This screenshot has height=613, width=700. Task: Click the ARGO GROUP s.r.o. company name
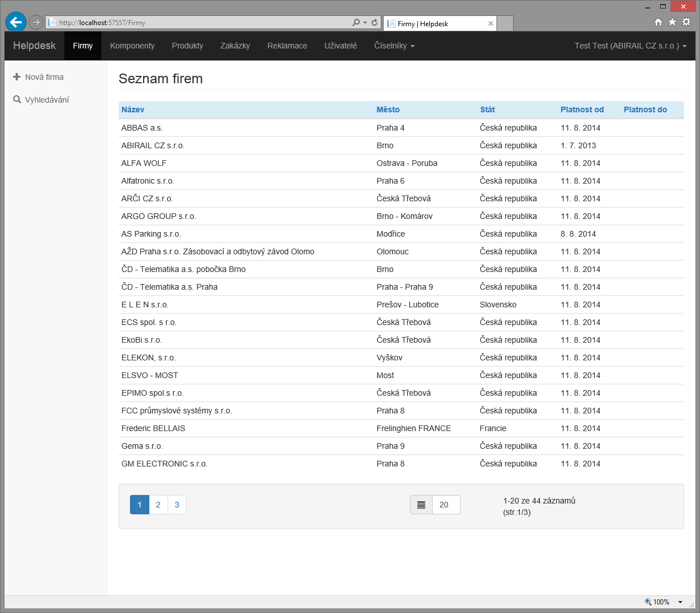pos(158,216)
